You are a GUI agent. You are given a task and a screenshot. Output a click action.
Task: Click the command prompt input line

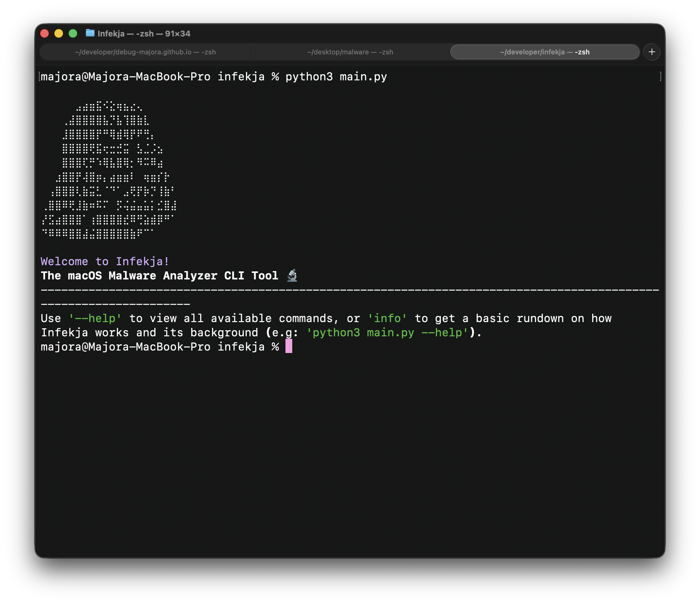click(159, 347)
